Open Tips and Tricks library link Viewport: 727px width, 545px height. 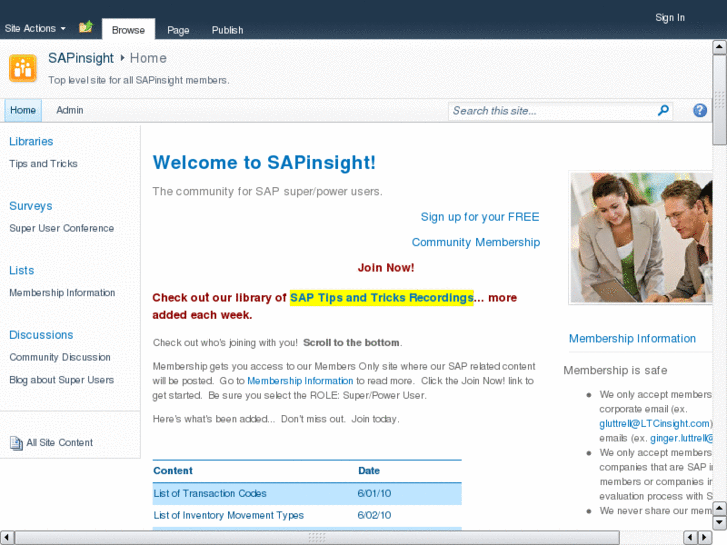43,164
